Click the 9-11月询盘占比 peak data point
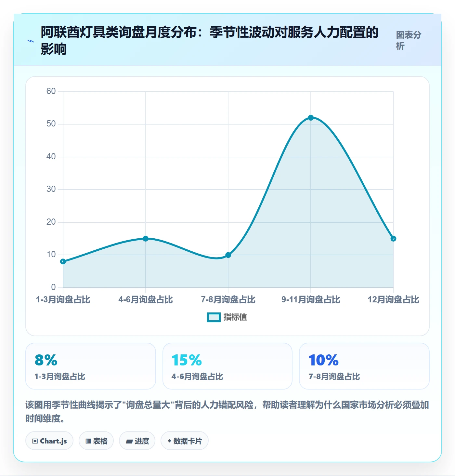The height and width of the screenshot is (476, 455). 311,118
